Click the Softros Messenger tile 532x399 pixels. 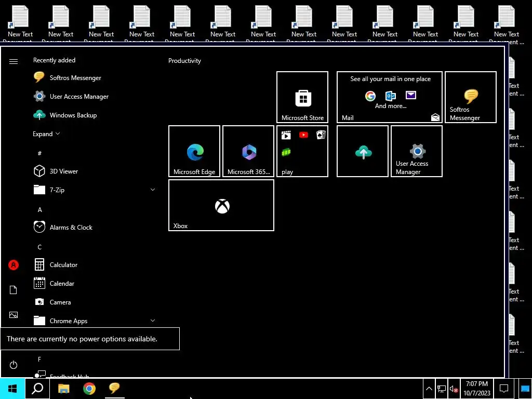click(471, 97)
